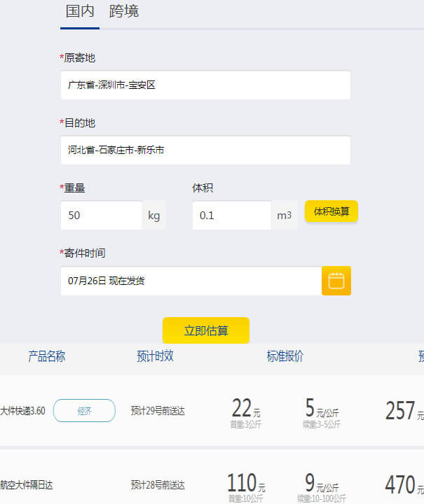Select the 航空大件隔日达 product name

point(27,485)
